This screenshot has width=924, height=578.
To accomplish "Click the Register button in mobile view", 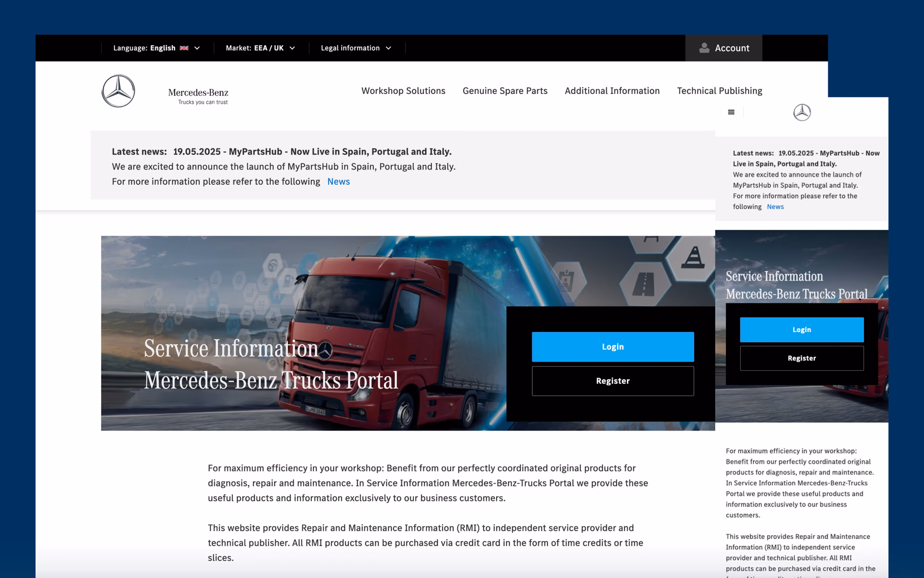I will pyautogui.click(x=802, y=358).
